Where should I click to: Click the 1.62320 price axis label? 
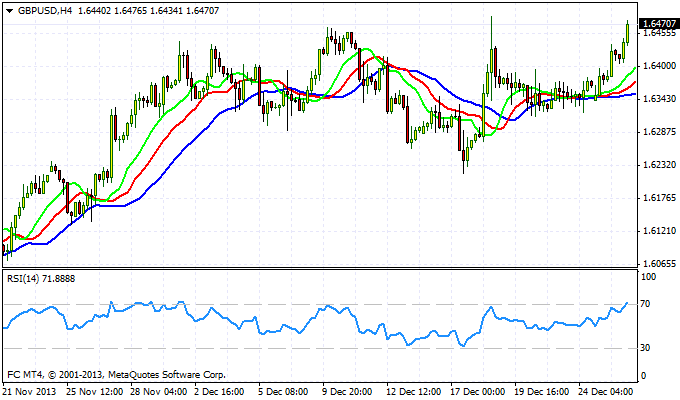(x=660, y=165)
